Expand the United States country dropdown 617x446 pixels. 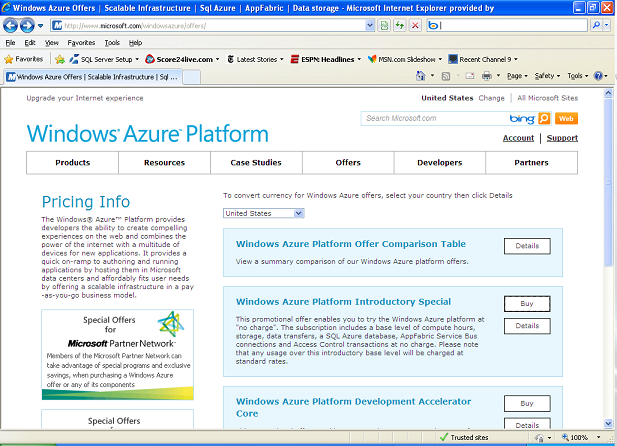tap(264, 213)
